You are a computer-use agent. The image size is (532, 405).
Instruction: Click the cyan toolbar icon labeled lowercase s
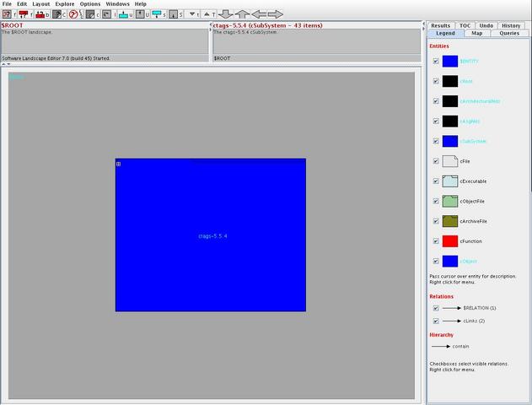(157, 13)
